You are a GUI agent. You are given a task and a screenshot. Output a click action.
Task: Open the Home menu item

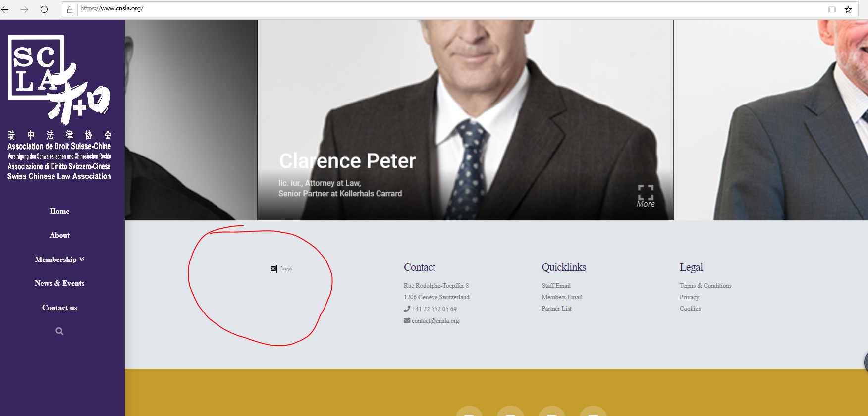click(59, 211)
